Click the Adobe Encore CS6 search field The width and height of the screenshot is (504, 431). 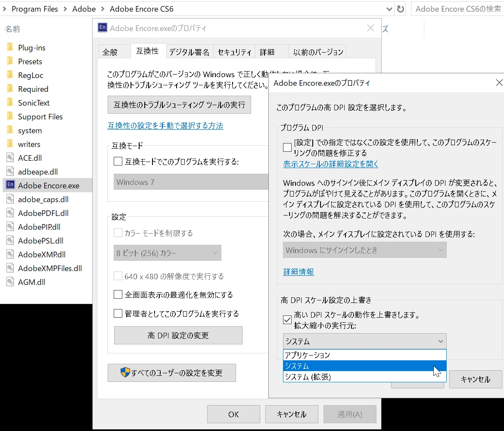[458, 9]
